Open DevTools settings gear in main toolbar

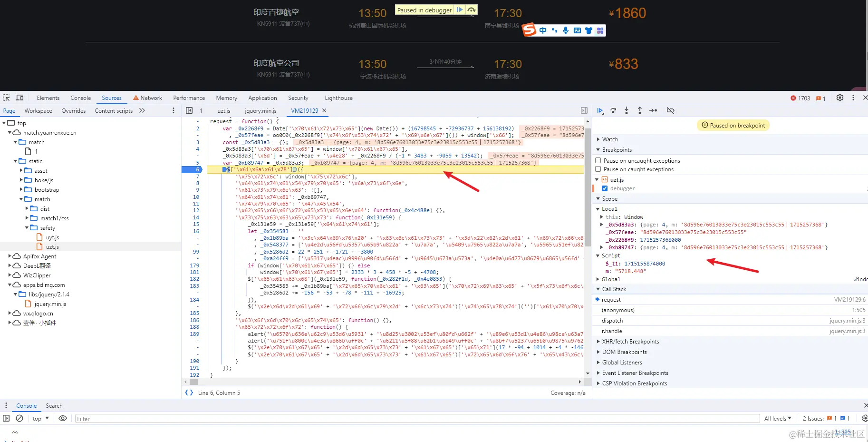[x=840, y=98]
